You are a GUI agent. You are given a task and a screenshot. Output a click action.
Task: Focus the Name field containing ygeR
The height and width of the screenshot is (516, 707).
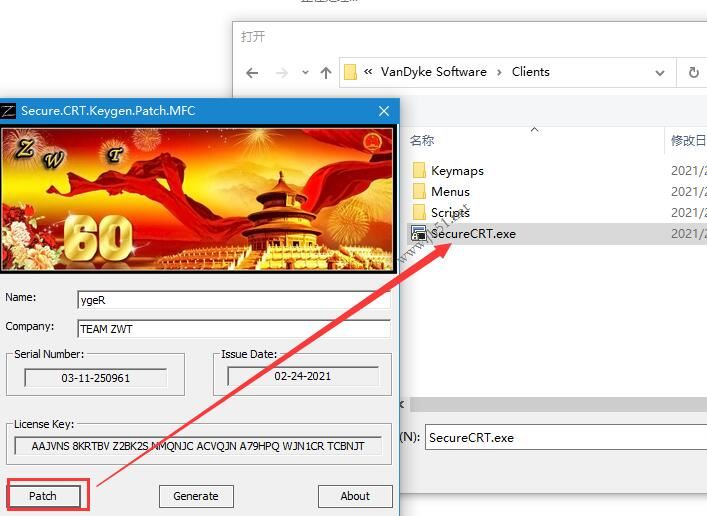pos(234,300)
